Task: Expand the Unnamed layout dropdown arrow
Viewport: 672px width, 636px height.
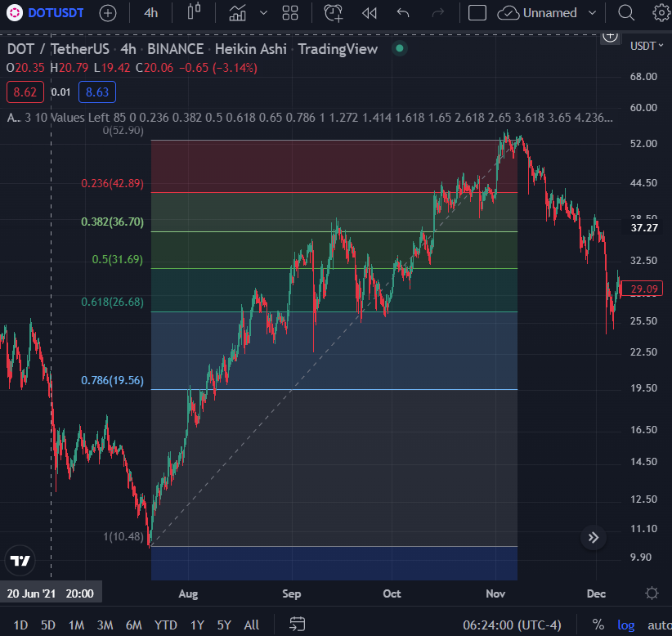Action: [x=592, y=13]
